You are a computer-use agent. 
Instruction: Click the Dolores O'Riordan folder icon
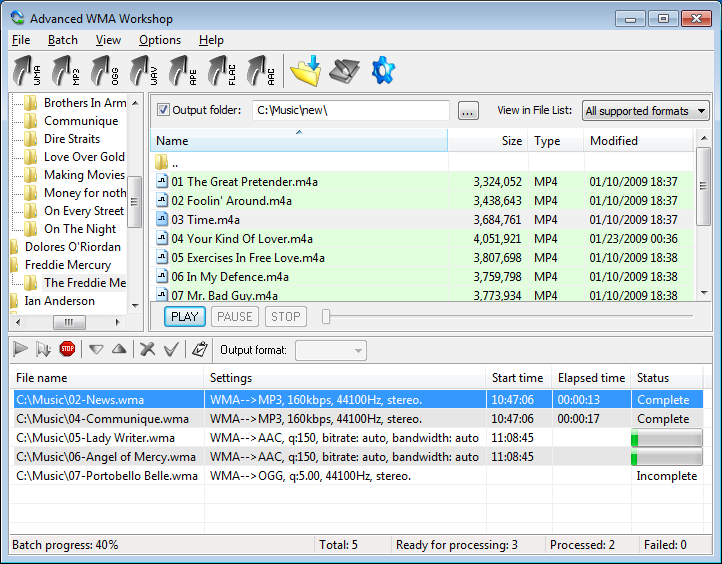pos(14,247)
